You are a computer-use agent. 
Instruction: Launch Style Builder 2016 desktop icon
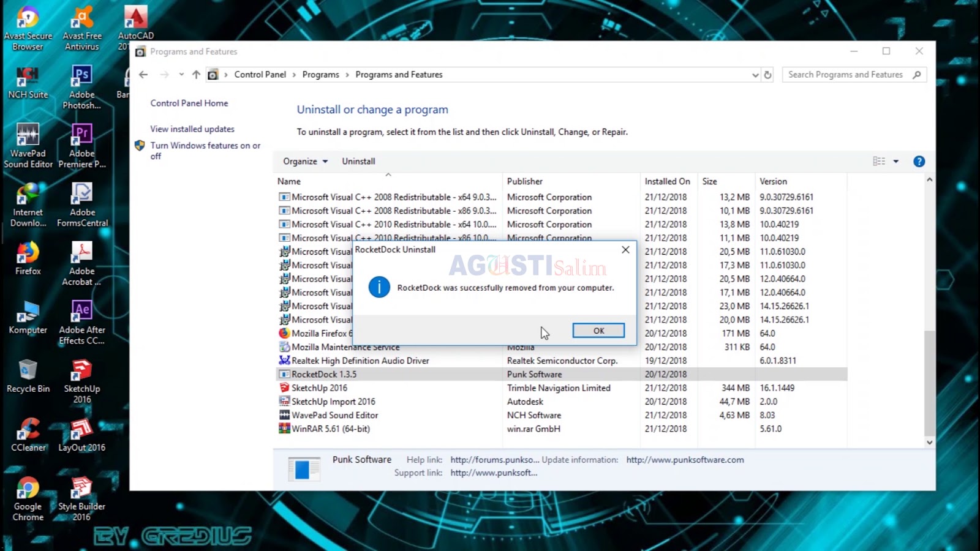tap(82, 498)
